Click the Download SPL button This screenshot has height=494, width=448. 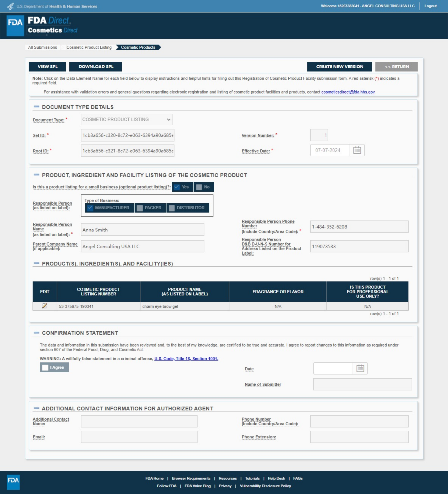tap(96, 67)
